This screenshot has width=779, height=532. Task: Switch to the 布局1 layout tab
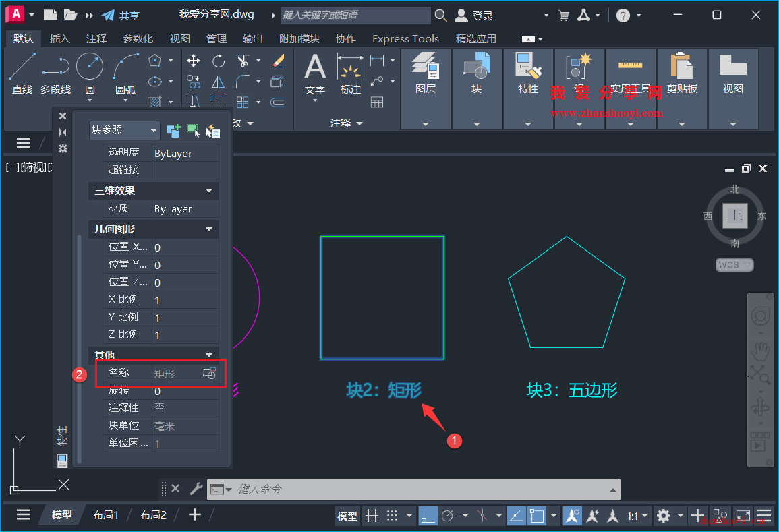coord(106,514)
